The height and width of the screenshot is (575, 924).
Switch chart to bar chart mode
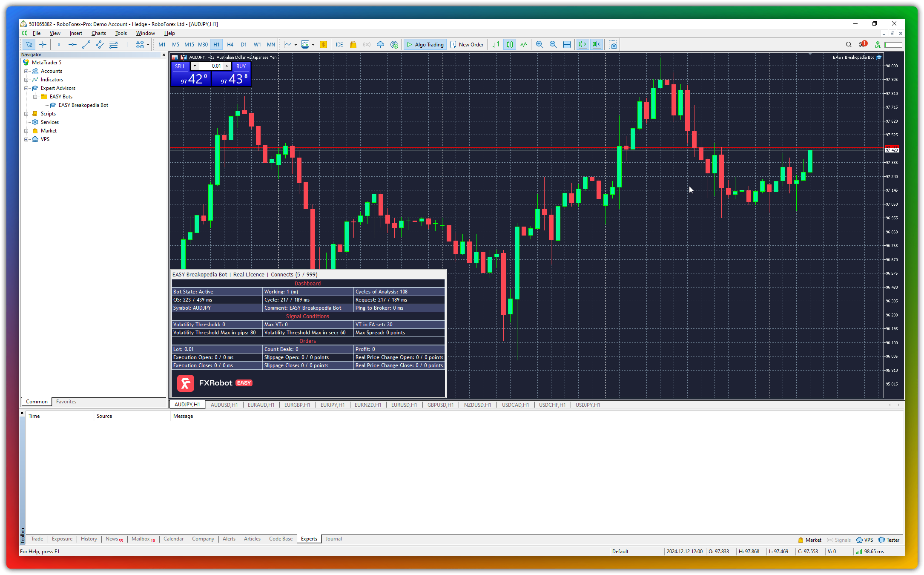(x=496, y=45)
